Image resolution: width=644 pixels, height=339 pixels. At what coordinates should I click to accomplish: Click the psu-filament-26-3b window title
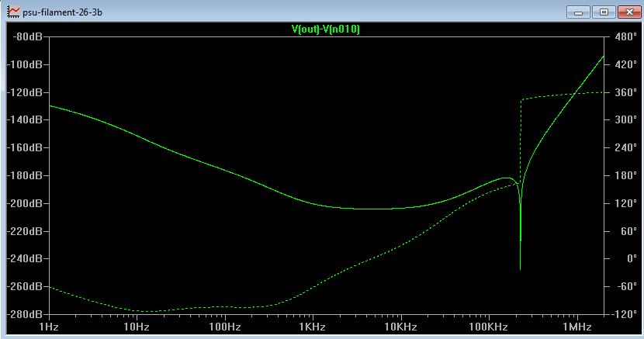pyautogui.click(x=62, y=12)
